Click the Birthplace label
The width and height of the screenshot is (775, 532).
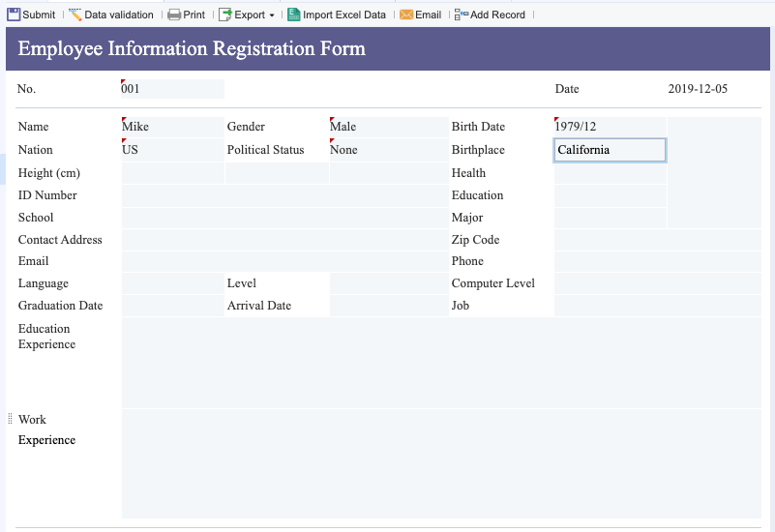tap(478, 150)
